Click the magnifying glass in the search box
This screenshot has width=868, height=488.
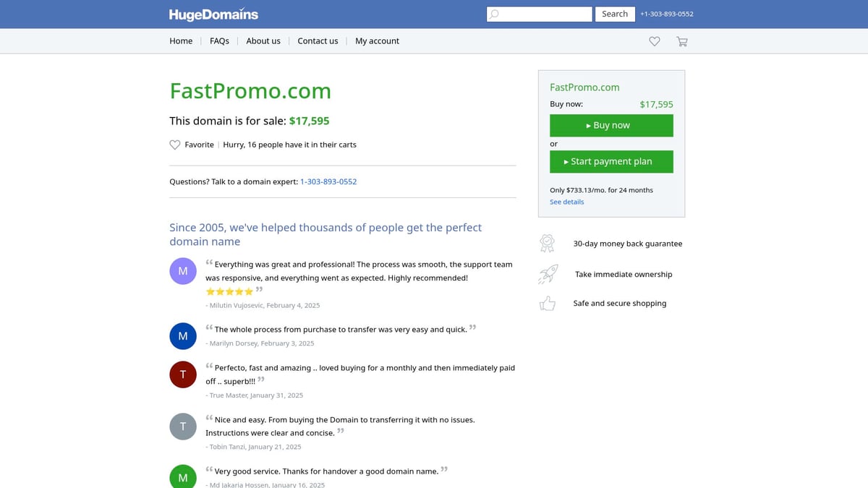(x=493, y=14)
